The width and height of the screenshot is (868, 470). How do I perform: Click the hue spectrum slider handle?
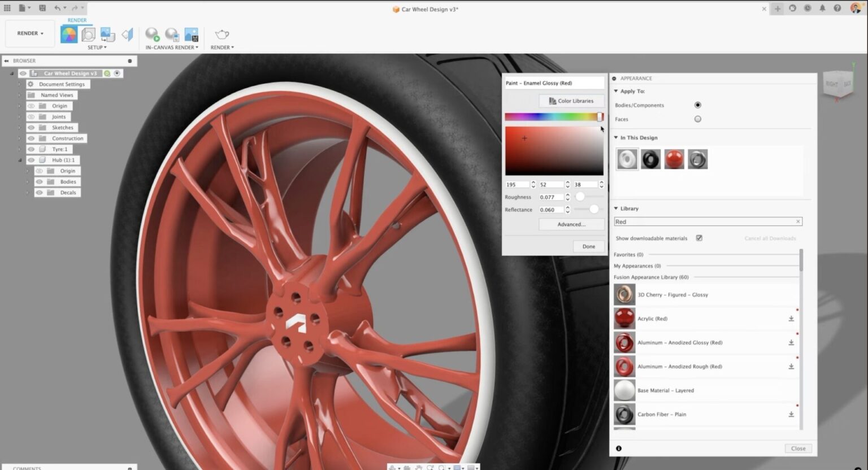[x=600, y=117]
